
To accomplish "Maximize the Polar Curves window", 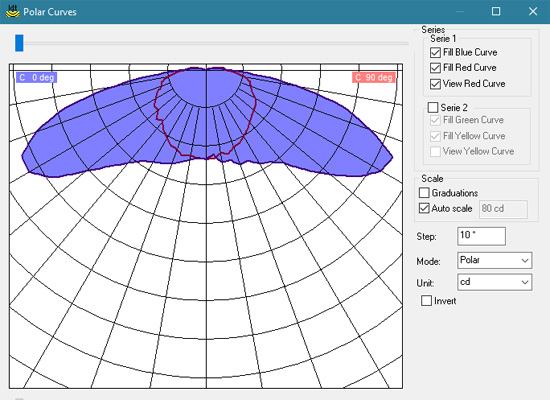I will click(x=496, y=12).
